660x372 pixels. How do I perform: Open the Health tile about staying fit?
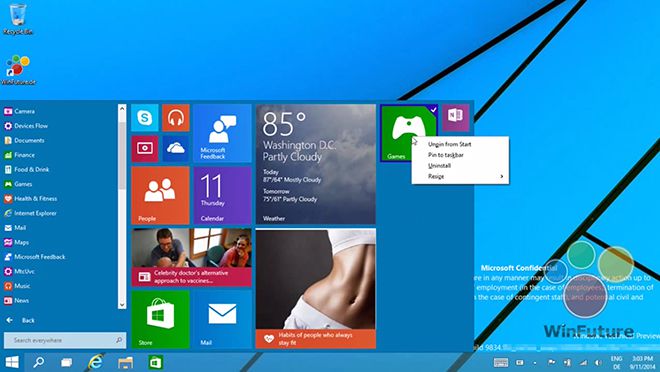click(316, 289)
